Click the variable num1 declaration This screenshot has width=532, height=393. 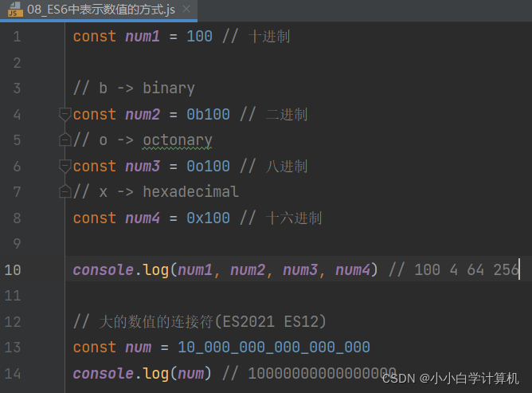pos(143,37)
